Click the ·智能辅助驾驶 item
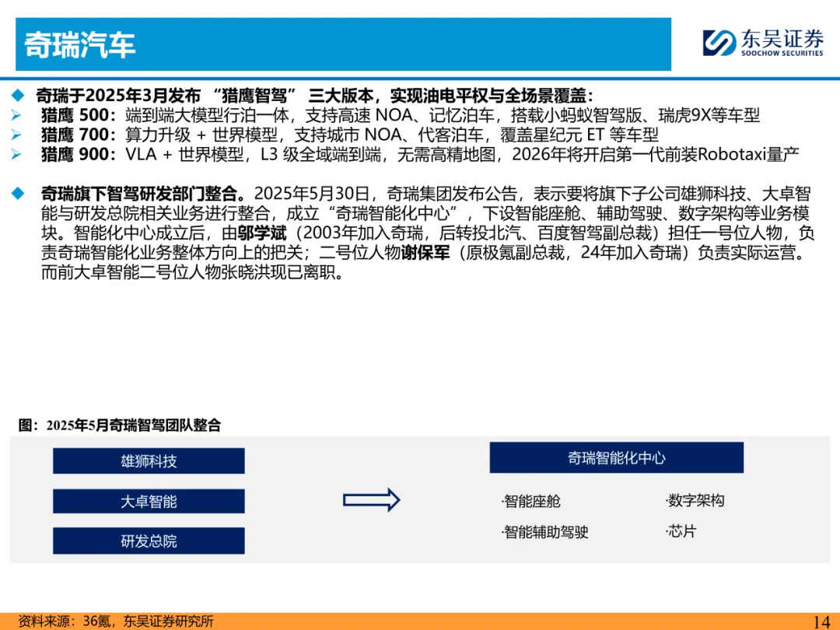Image resolution: width=840 pixels, height=630 pixels. [x=544, y=532]
